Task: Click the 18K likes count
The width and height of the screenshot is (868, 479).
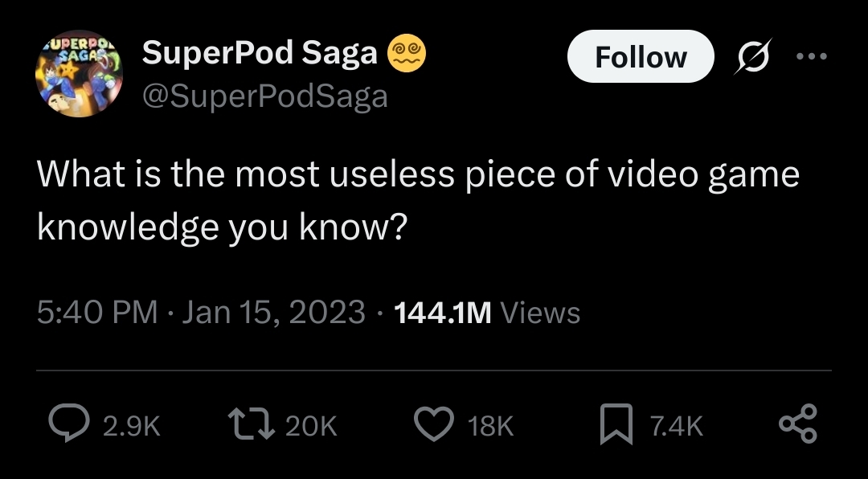Action: pos(490,426)
